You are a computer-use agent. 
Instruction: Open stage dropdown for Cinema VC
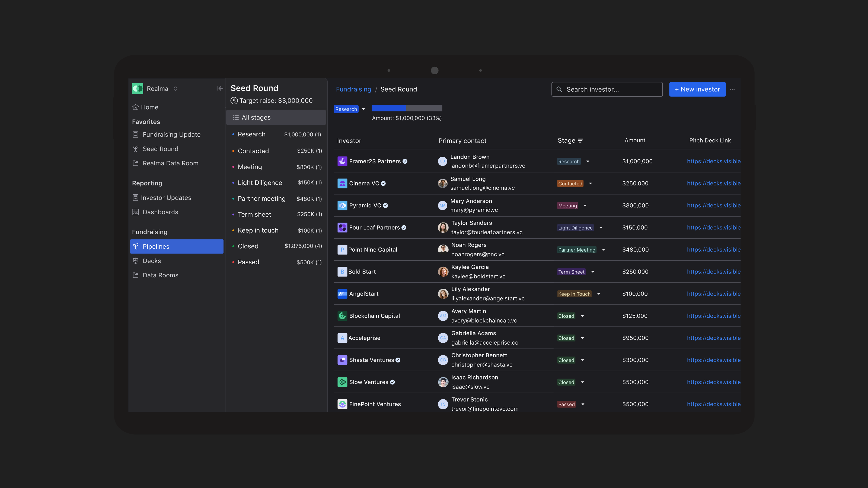point(590,184)
